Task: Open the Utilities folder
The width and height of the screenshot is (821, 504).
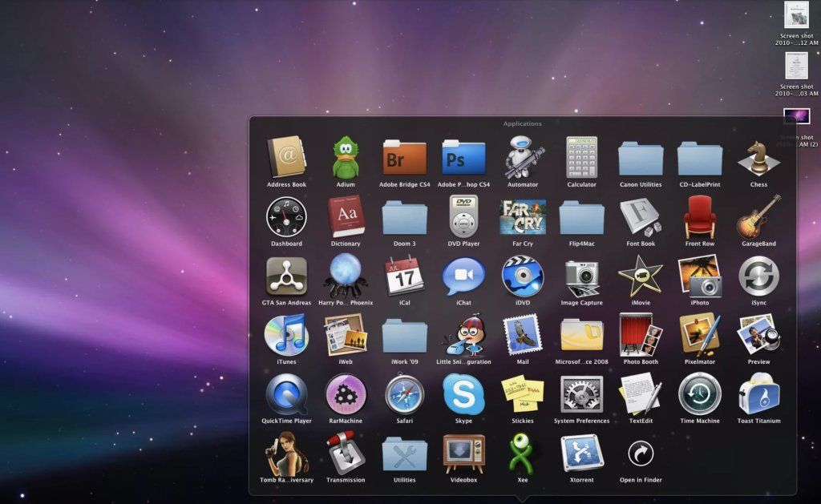Action: pyautogui.click(x=405, y=454)
